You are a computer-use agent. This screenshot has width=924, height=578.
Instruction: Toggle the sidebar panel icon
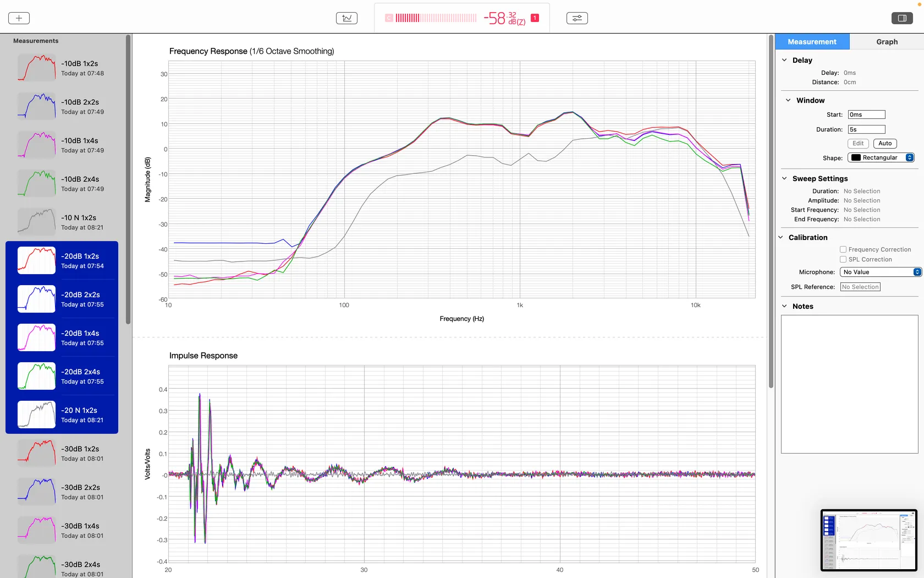coord(902,18)
